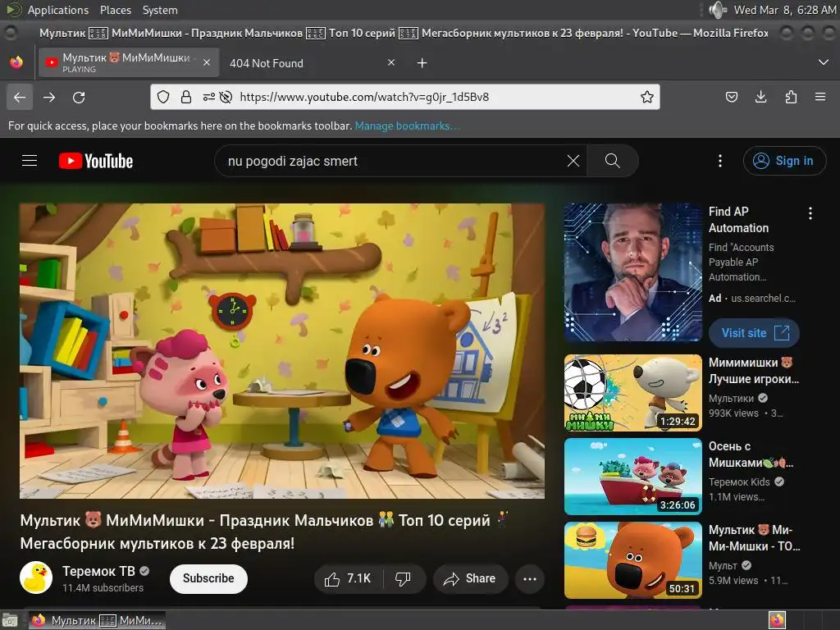Open the site permissions icon in address bar
The height and width of the screenshot is (630, 840).
209,97
